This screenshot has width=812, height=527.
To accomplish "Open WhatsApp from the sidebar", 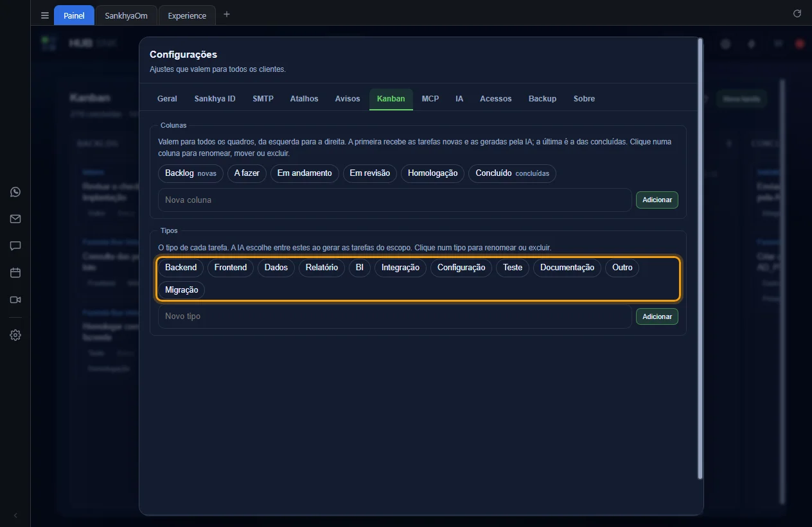I will [15, 192].
